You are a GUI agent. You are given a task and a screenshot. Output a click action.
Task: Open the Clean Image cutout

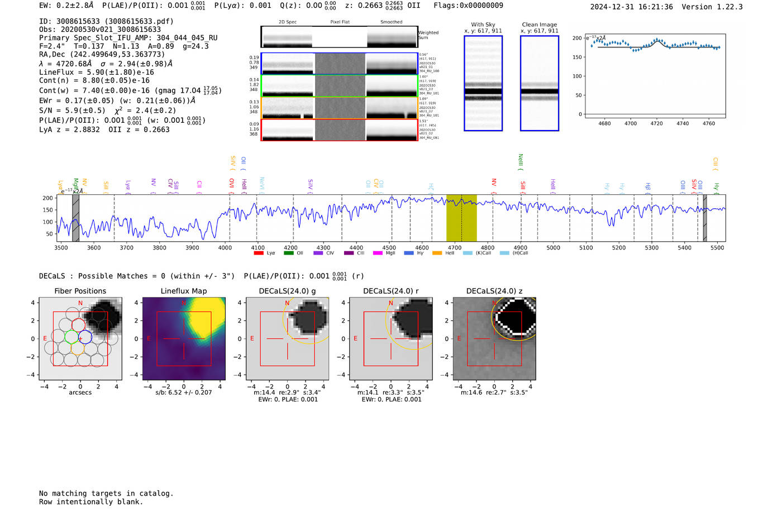coord(539,83)
